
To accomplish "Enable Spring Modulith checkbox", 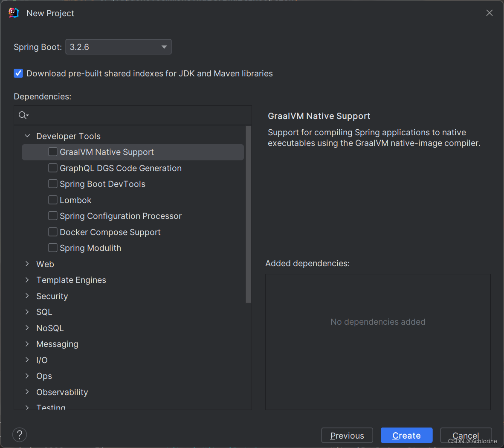I will tap(53, 247).
